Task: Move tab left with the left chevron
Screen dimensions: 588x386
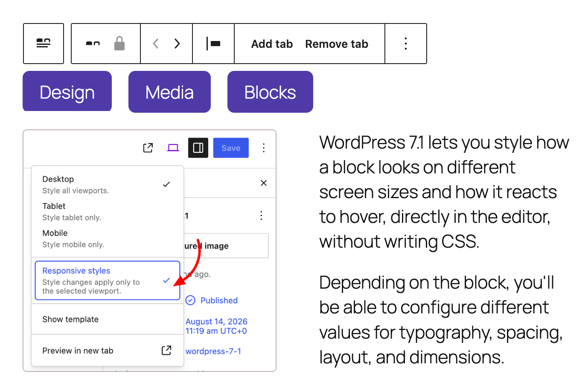Action: (156, 44)
